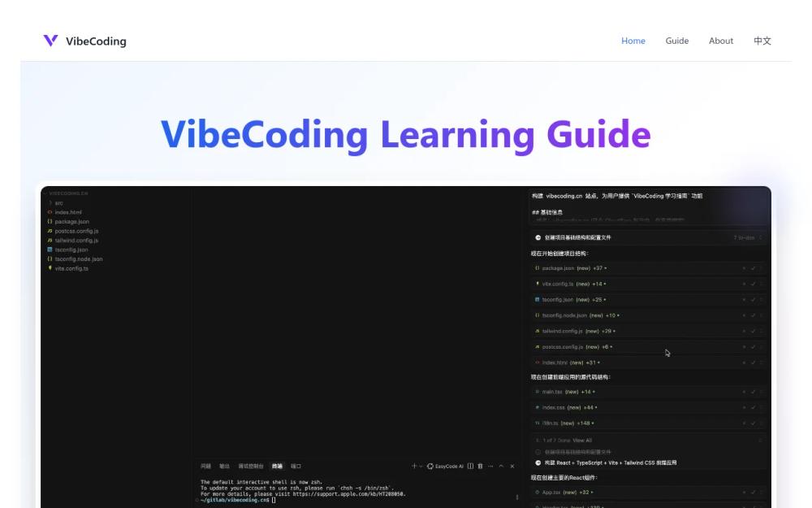
Task: Kill the terminal with trash icon
Action: coord(480,466)
